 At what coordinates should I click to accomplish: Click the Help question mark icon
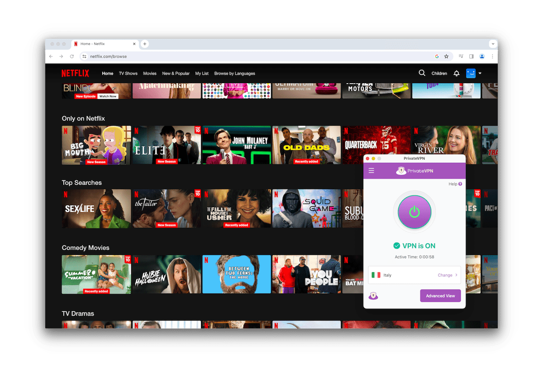coord(460,184)
